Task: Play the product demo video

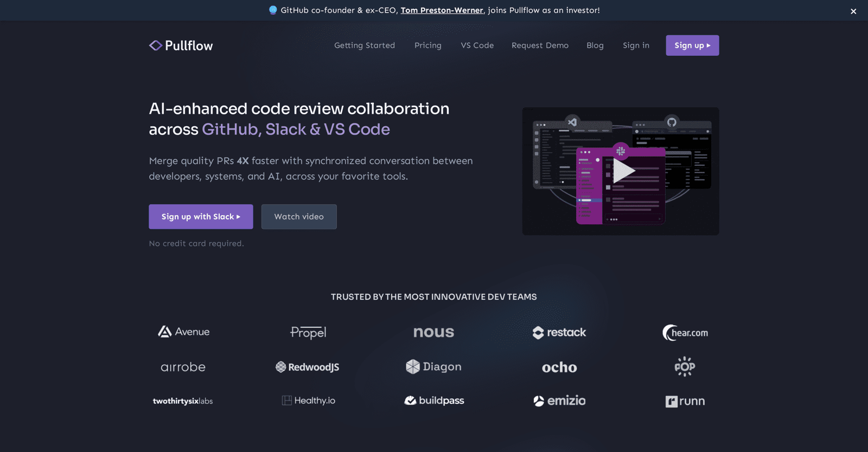Action: (x=622, y=171)
